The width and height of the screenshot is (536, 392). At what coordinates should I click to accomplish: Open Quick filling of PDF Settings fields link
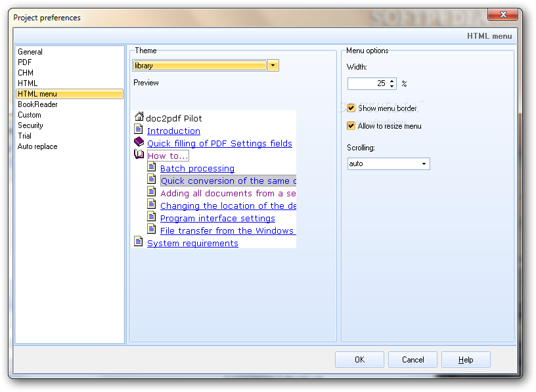click(219, 144)
